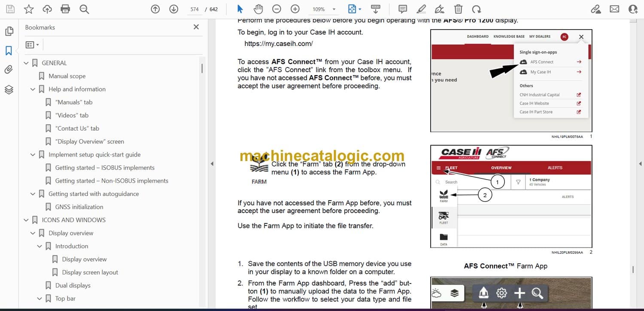Select the Display screen layout bookmark
Screen dimensions: 644x311
(90, 272)
